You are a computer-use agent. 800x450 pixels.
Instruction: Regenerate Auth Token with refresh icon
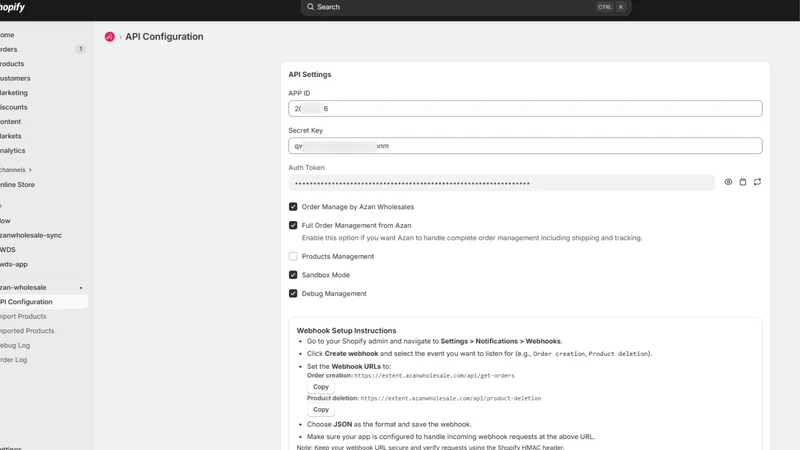point(757,182)
